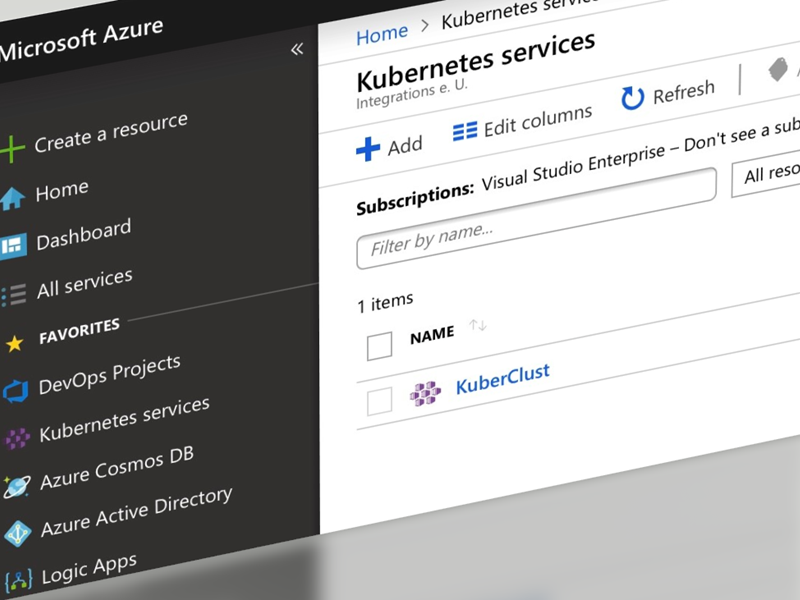Image resolution: width=800 pixels, height=600 pixels.
Task: Open Dashboard from the sidebar
Action: click(84, 234)
